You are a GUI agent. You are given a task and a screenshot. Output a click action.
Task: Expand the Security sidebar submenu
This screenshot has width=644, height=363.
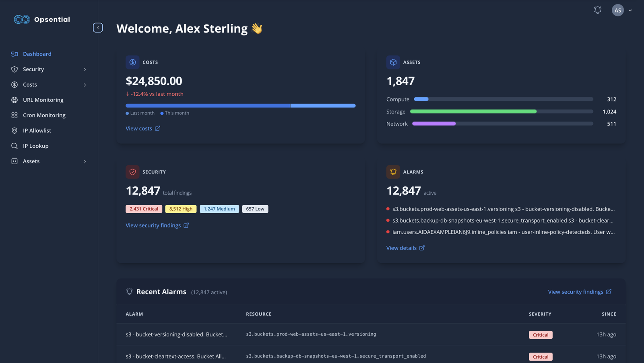[85, 70]
